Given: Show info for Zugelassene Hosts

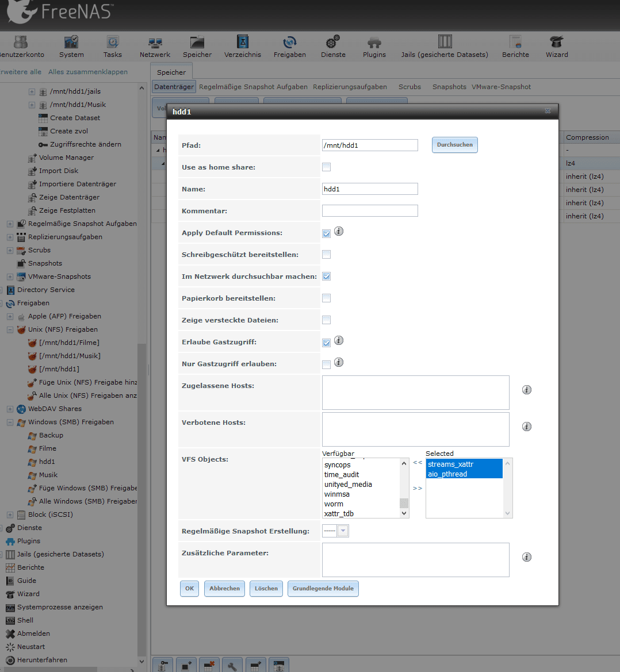Looking at the screenshot, I should 526,390.
